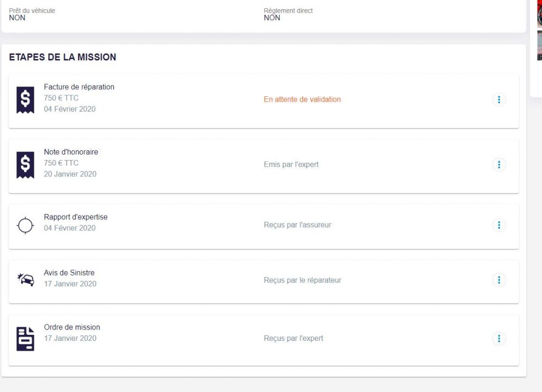Screen dimensions: 542x392
Task: Click the Facture de réparation receipt icon
Action: (25, 100)
